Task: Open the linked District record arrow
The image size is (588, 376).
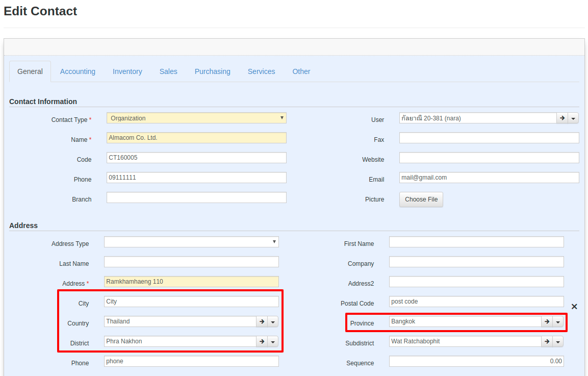Action: point(262,341)
